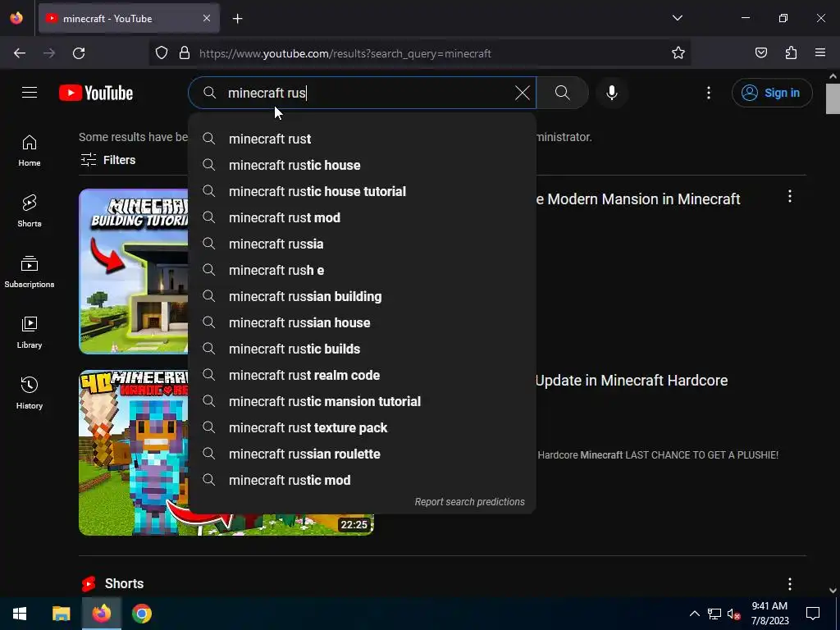The width and height of the screenshot is (840, 630).
Task: Open History from the sidebar
Action: 30,393
